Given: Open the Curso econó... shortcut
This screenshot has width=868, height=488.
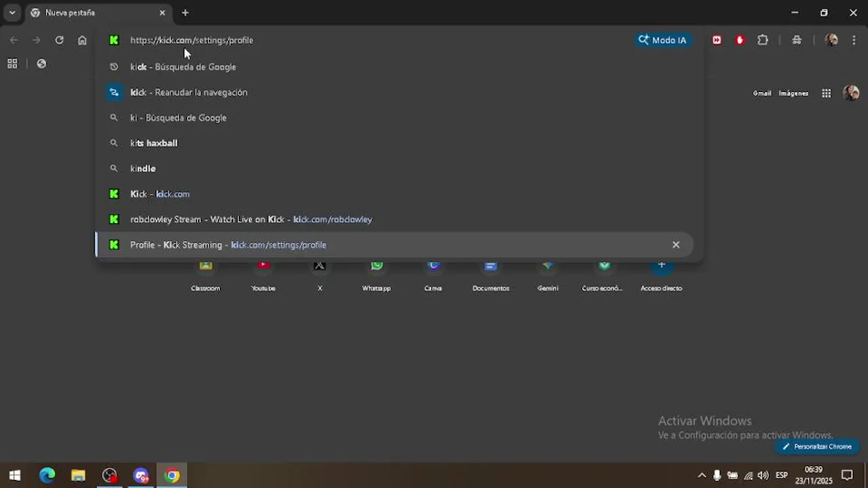Looking at the screenshot, I should 603,277.
